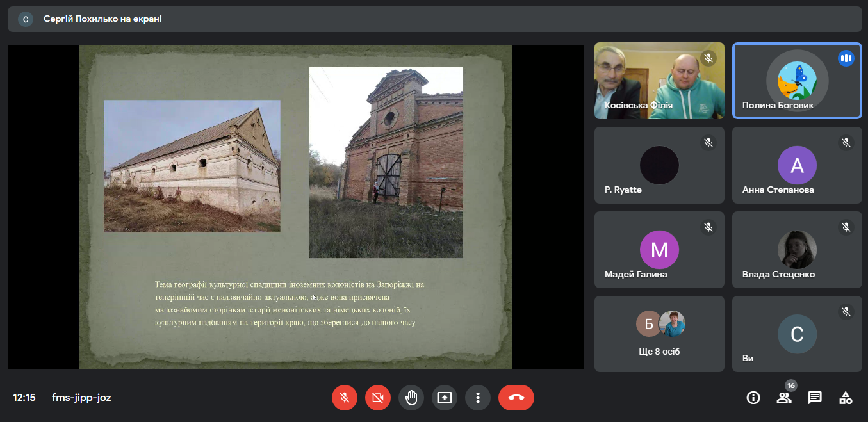
Task: Expand the 'Ще 8 осіб' tile
Action: click(659, 334)
